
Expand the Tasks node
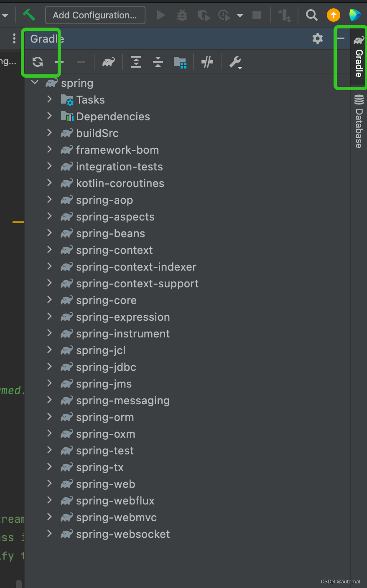point(49,99)
